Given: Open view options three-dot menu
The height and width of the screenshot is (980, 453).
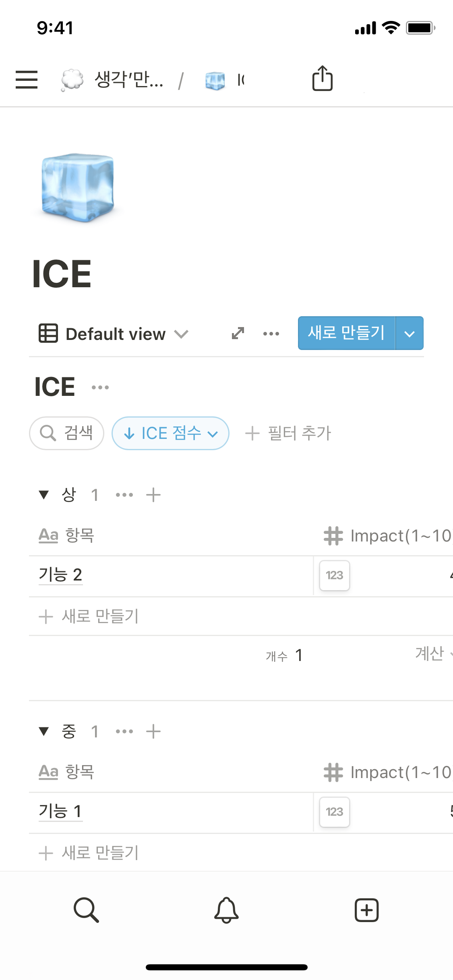Looking at the screenshot, I should coord(271,334).
